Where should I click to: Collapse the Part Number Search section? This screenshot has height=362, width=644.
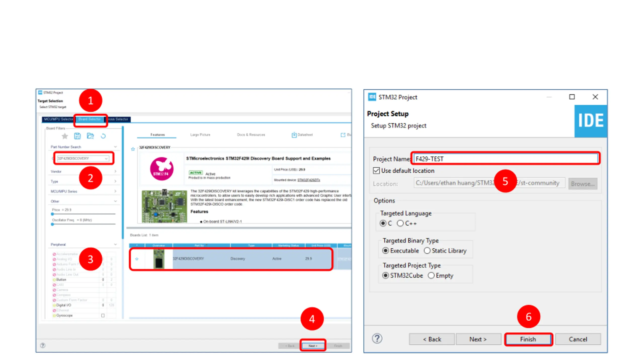(115, 147)
